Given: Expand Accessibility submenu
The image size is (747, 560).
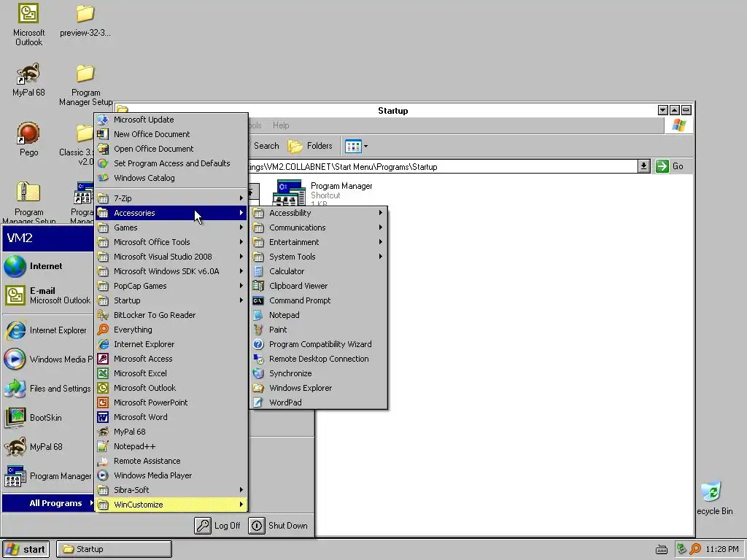Looking at the screenshot, I should click(x=318, y=213).
